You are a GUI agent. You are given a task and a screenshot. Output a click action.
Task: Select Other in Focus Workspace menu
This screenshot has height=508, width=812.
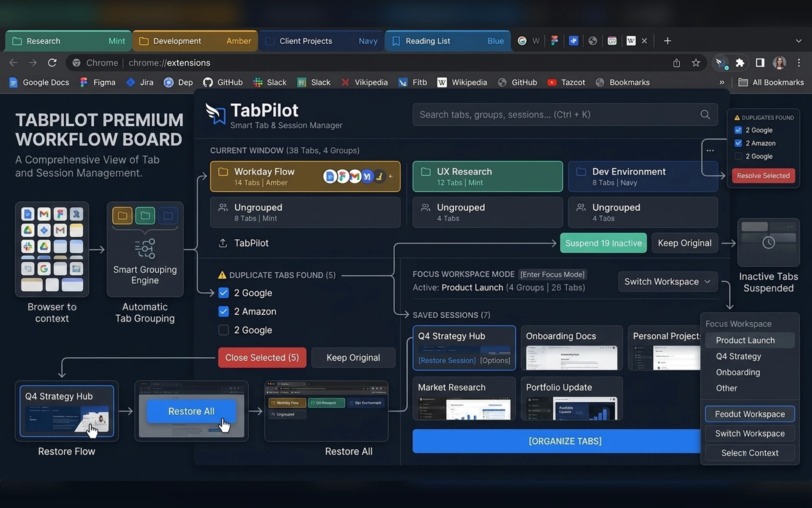[x=750, y=388]
